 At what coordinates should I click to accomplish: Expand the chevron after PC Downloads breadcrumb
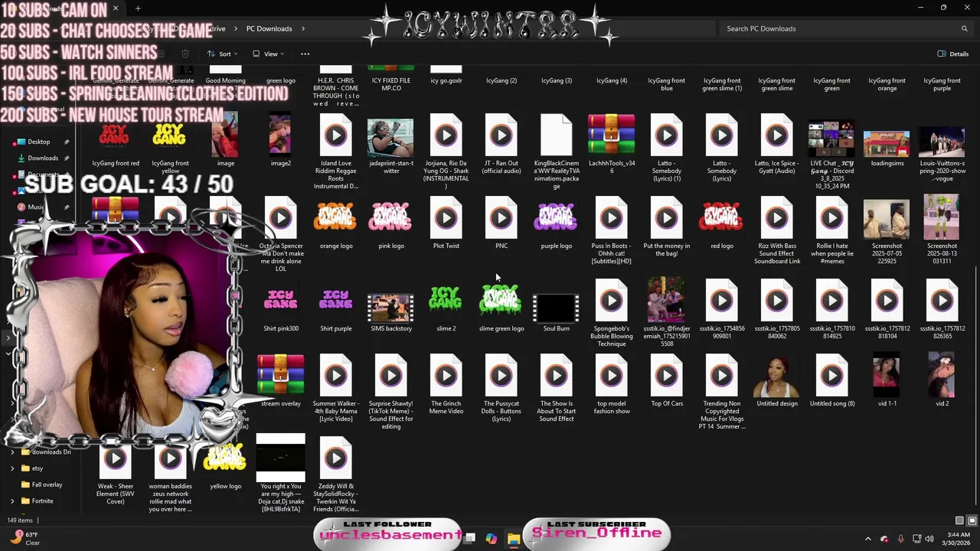(x=303, y=28)
